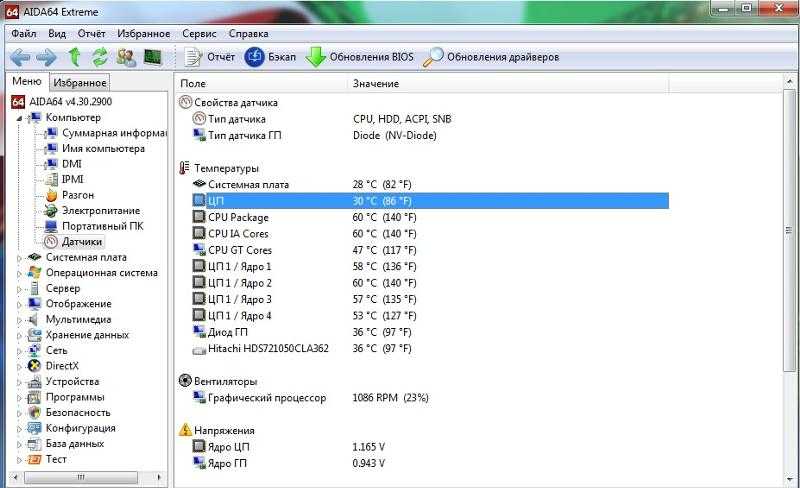Switch to the Меню tab
This screenshot has width=800, height=488.
click(27, 81)
